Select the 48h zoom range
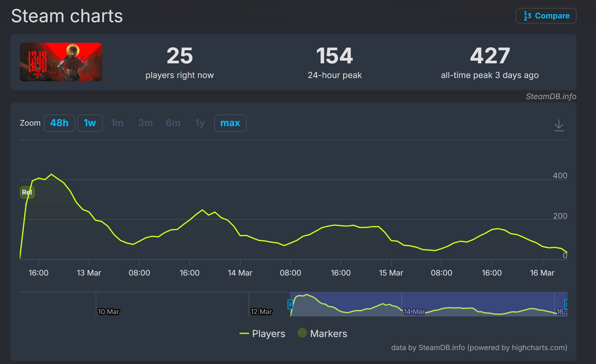 point(59,123)
